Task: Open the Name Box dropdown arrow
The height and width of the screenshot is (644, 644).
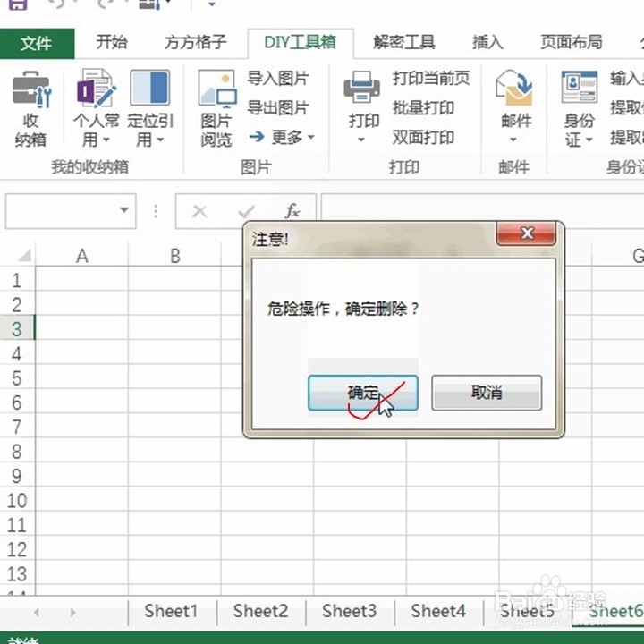Action: coord(124,210)
